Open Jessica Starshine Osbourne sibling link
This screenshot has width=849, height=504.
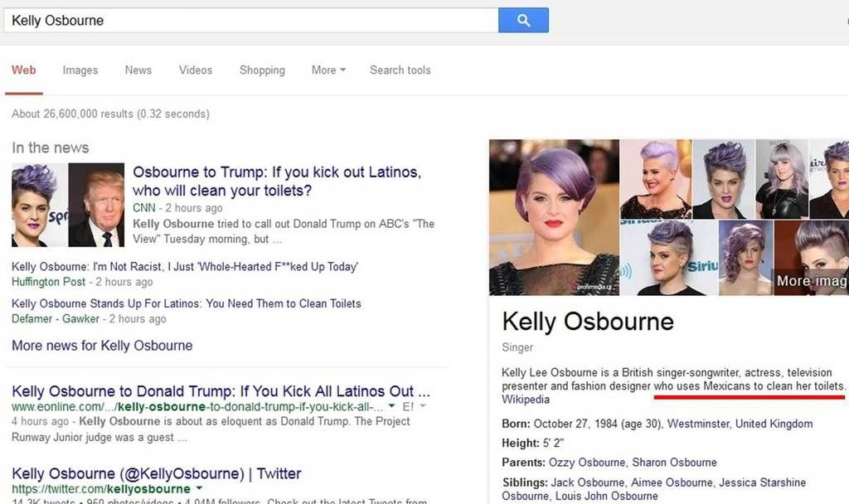[654, 489]
